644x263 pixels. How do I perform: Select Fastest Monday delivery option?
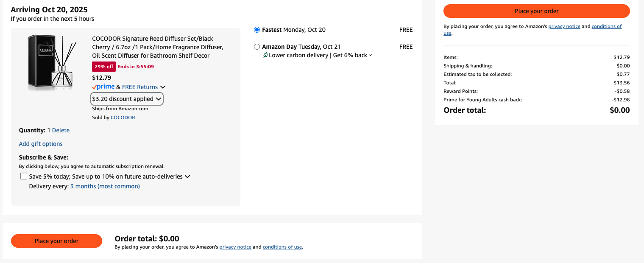pos(257,30)
